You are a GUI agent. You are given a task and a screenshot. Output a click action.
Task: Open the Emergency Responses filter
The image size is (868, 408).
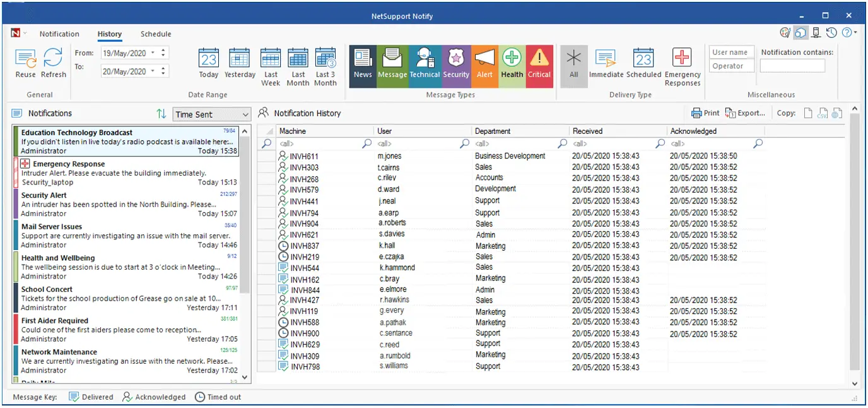(x=683, y=65)
